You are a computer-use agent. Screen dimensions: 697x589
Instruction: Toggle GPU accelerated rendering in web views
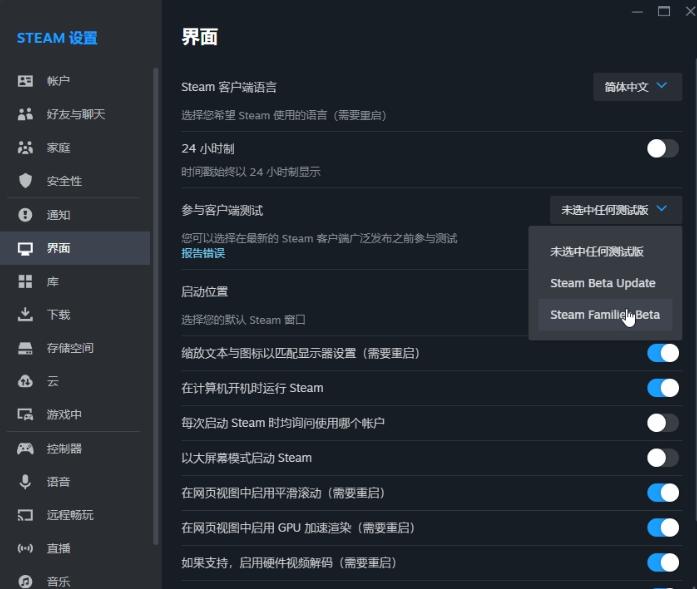662,528
